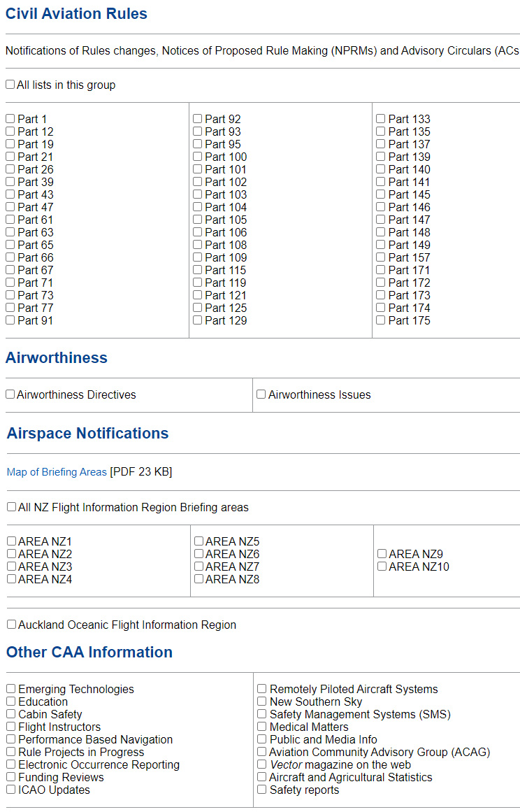This screenshot has height=812, width=520.
Task: Tick the Safety reports checkbox
Action: coord(262,789)
